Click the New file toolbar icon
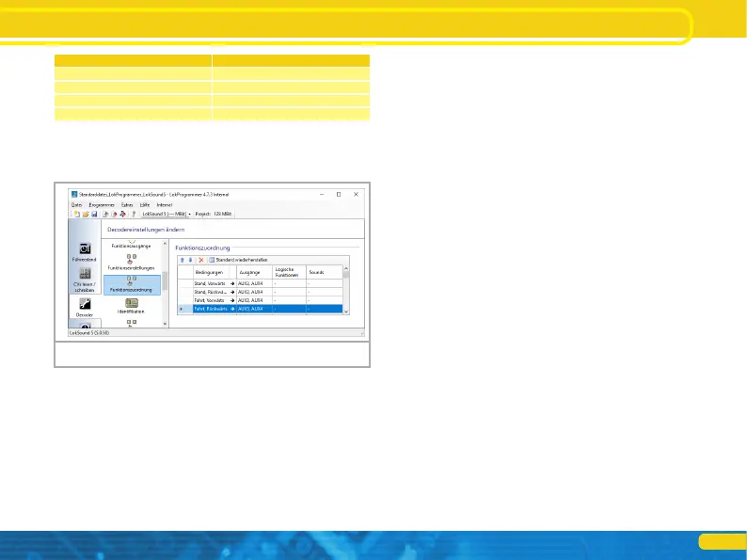The image size is (747, 560). (75, 215)
